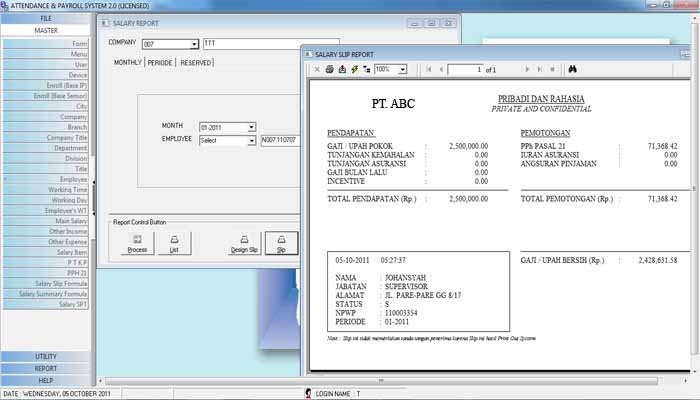Select Working Day item

click(x=46, y=200)
